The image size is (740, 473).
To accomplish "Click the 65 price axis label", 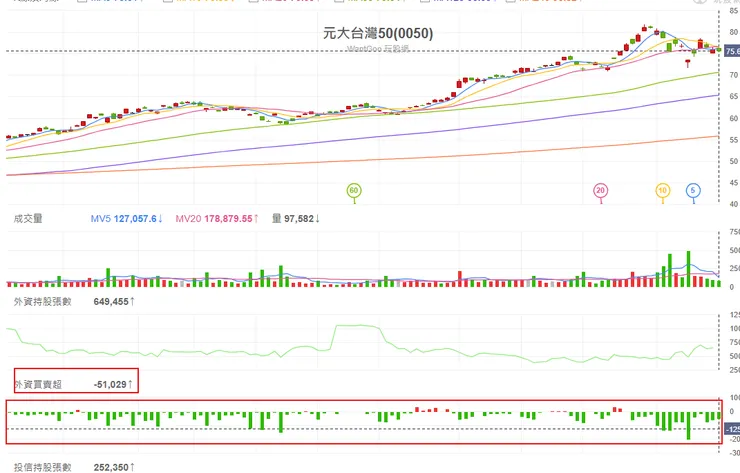I will pos(734,96).
